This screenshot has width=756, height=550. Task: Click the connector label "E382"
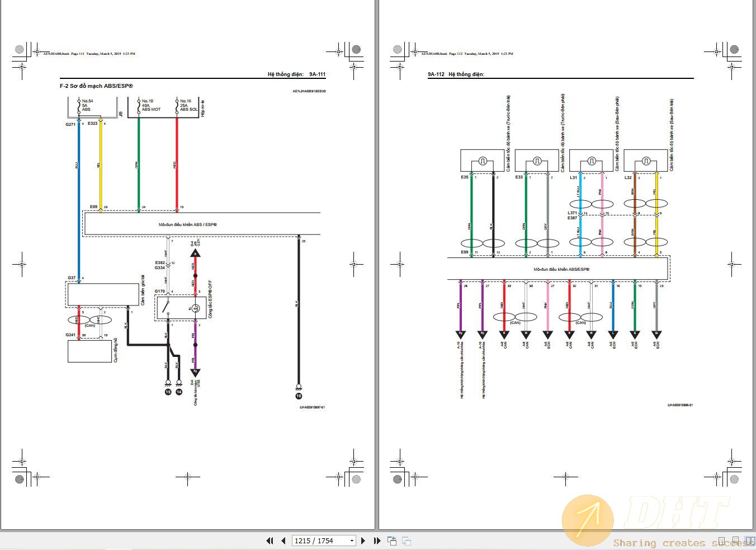point(160,262)
